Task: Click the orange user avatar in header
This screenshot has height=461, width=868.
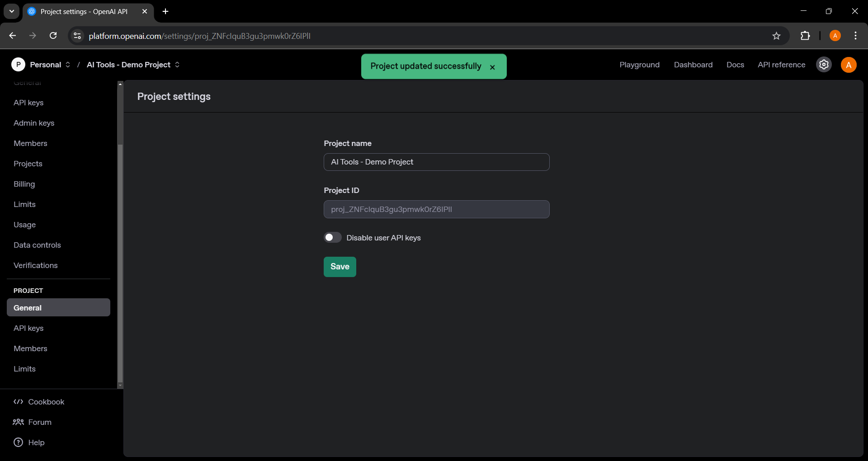Action: point(849,65)
